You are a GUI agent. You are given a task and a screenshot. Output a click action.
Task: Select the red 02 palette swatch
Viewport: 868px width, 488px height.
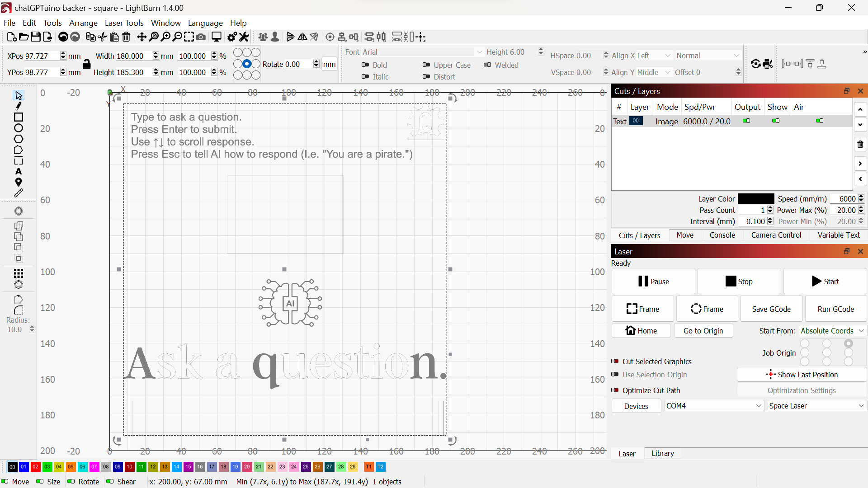(x=36, y=467)
